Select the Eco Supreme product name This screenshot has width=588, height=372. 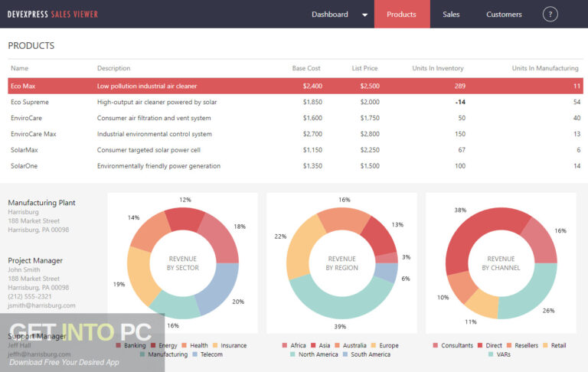click(30, 102)
